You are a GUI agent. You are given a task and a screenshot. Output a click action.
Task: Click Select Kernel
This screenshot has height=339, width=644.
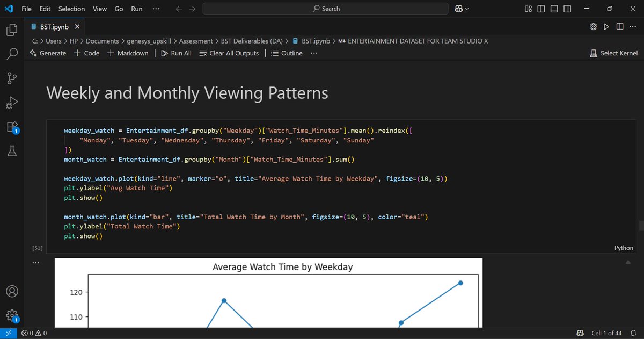[613, 53]
